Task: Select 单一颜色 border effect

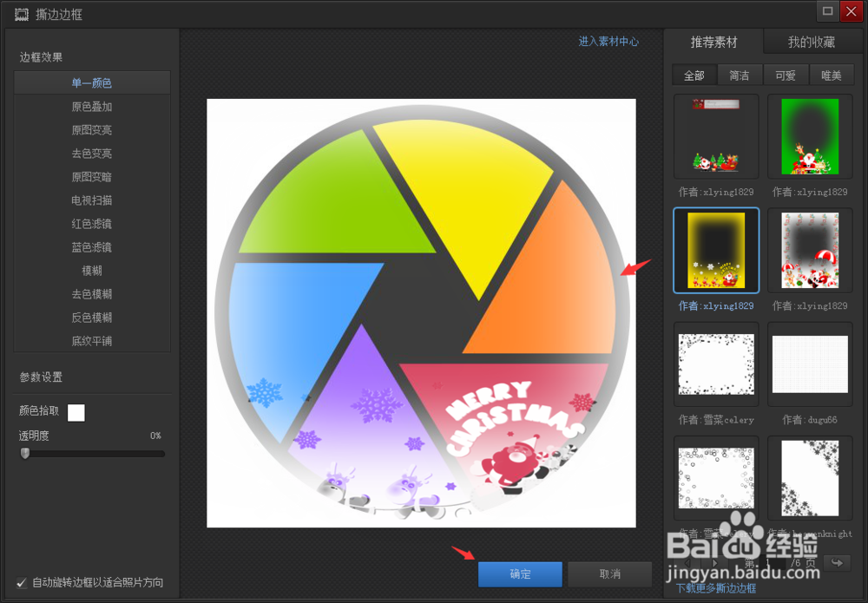Action: (92, 83)
